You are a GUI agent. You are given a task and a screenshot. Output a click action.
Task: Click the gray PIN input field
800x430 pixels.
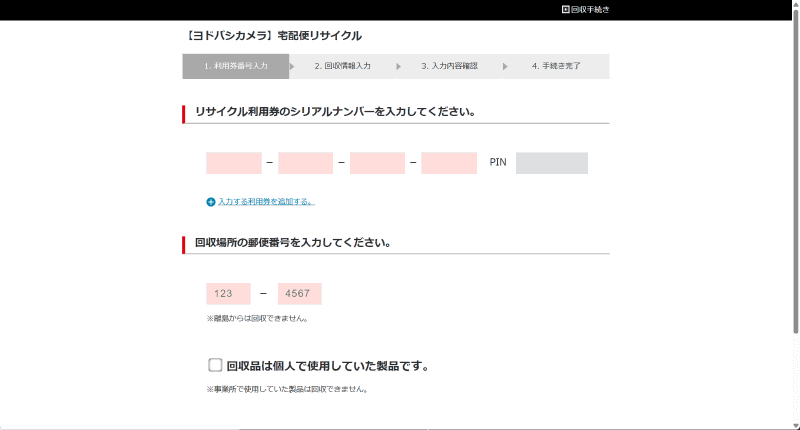tap(552, 163)
